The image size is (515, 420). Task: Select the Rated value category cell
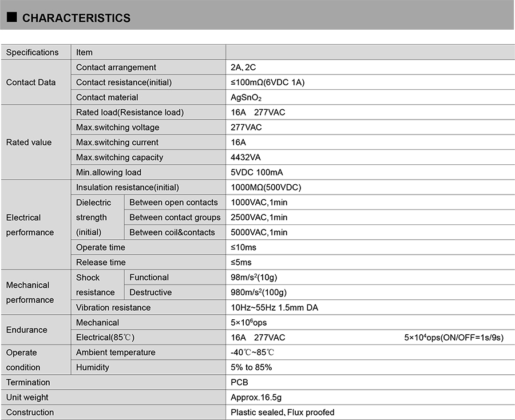click(x=29, y=142)
